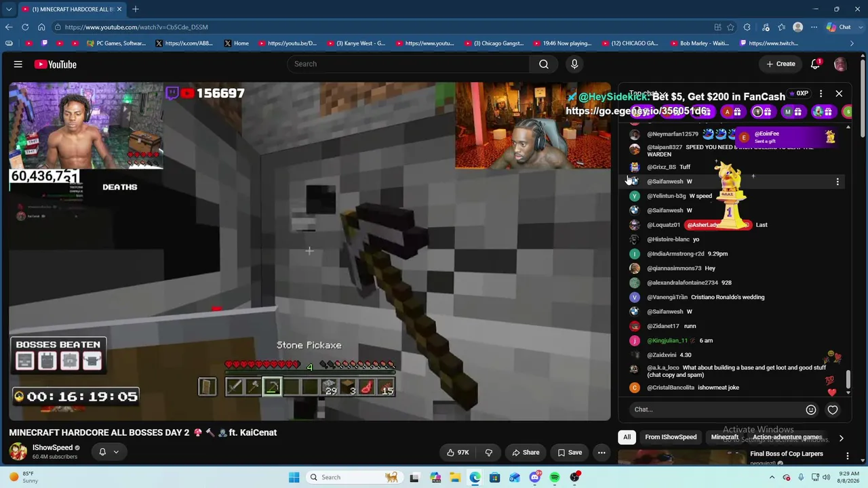
Task: Open options for Final Boss of Cop Larpers video
Action: pos(848,456)
